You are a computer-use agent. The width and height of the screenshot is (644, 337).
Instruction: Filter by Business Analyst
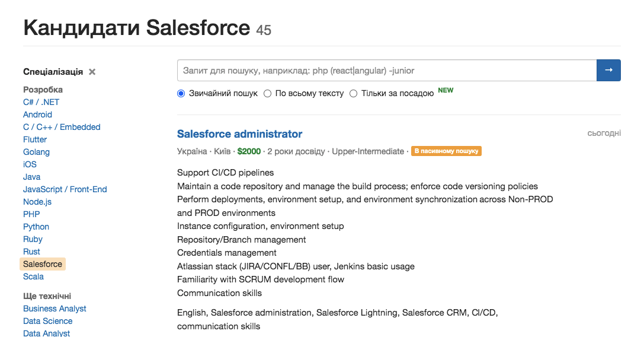tap(55, 309)
